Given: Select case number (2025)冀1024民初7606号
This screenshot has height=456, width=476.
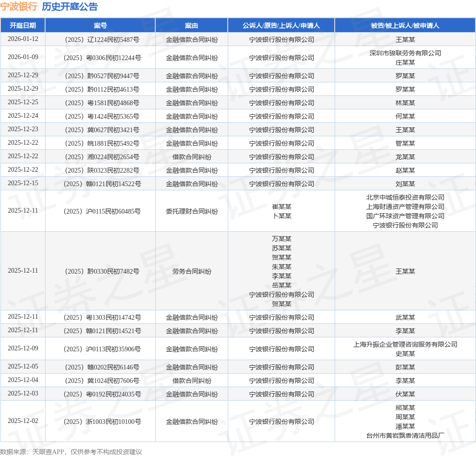Looking at the screenshot, I should click(102, 381).
